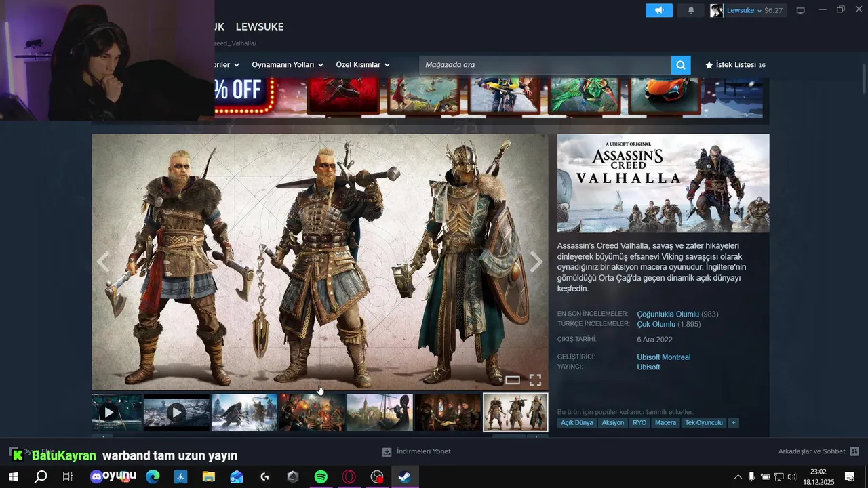Select the Macera tag
868x488 pixels.
[x=665, y=422]
